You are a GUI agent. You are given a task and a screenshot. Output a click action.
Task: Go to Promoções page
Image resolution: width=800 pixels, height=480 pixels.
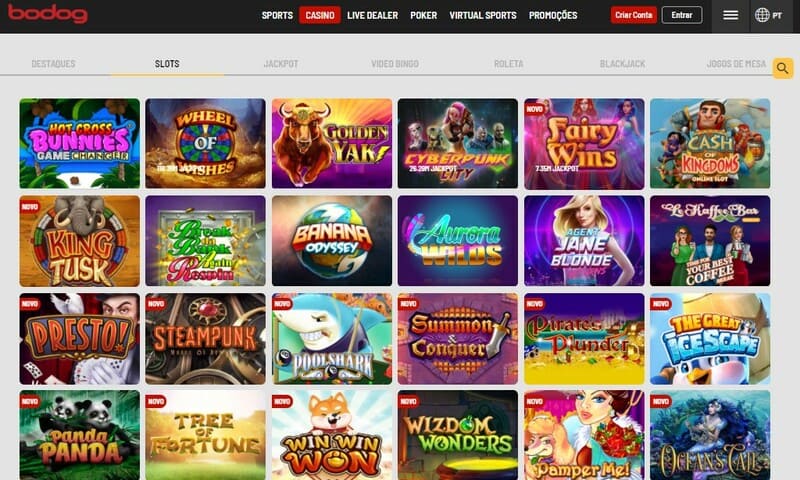pos(553,15)
